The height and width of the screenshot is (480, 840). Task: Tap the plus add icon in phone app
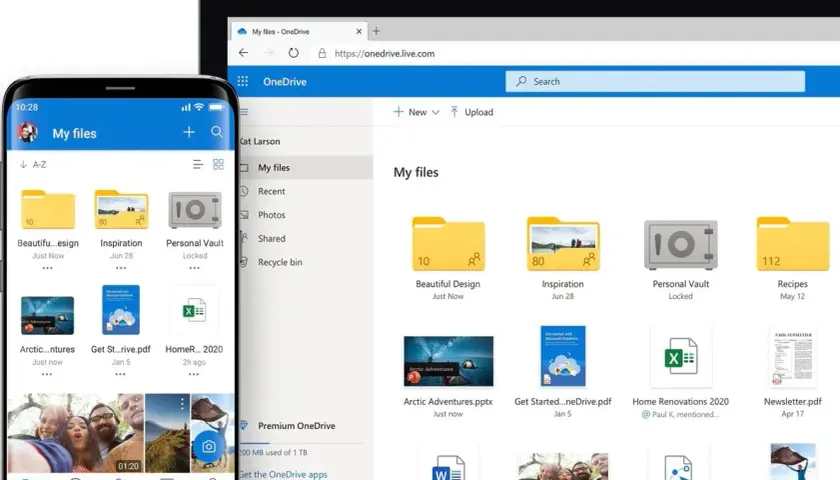coord(189,132)
